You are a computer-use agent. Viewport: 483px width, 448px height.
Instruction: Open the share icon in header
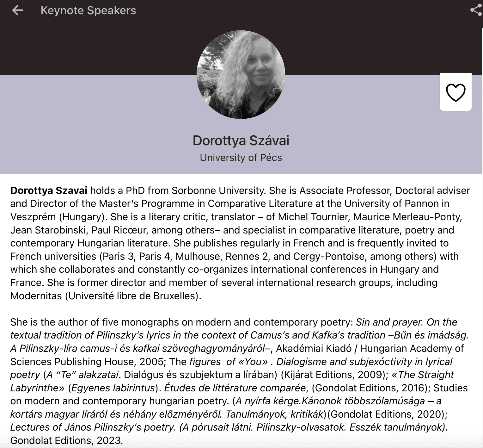476,10
